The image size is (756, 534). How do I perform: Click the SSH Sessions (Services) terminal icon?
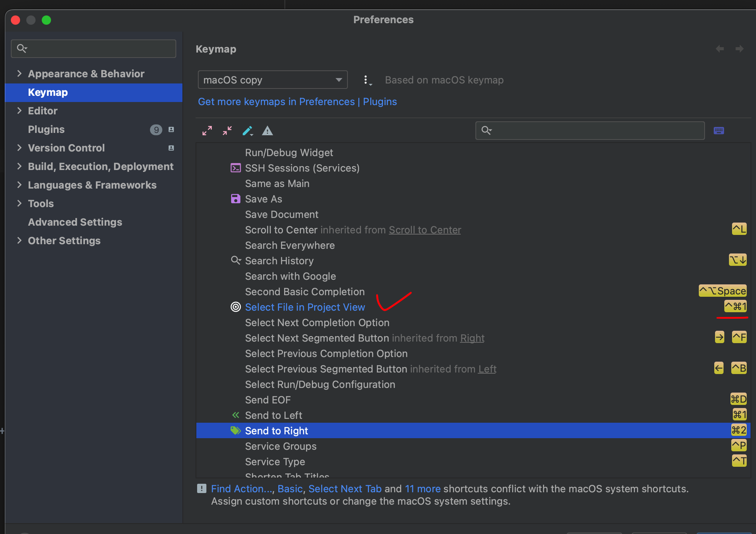[235, 168]
